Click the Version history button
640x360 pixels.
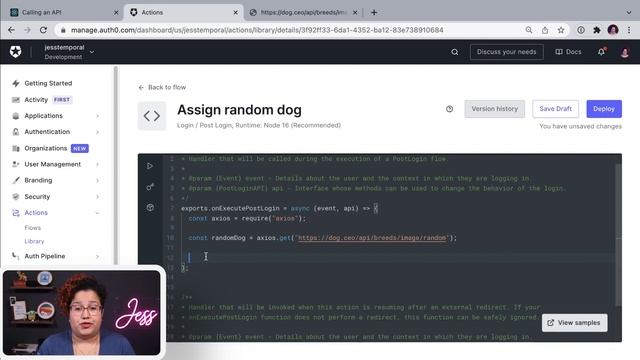point(494,109)
